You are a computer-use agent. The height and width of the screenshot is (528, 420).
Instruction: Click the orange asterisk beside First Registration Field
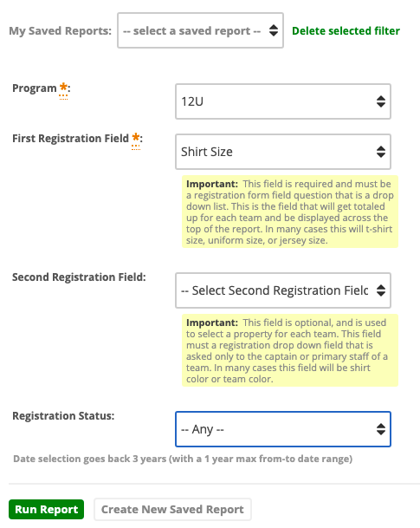coord(136,138)
